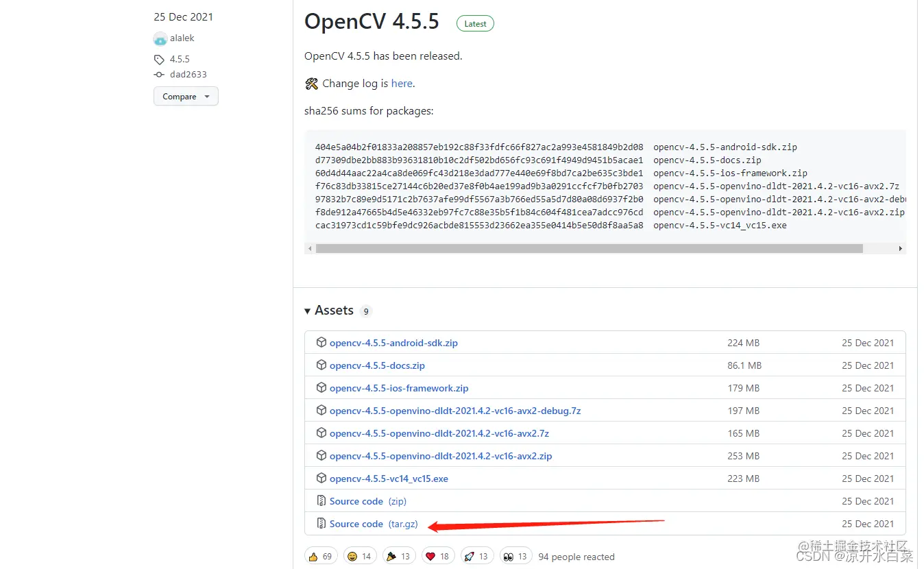924x569 pixels.
Task: Click the 197 MB size value
Action: click(743, 411)
